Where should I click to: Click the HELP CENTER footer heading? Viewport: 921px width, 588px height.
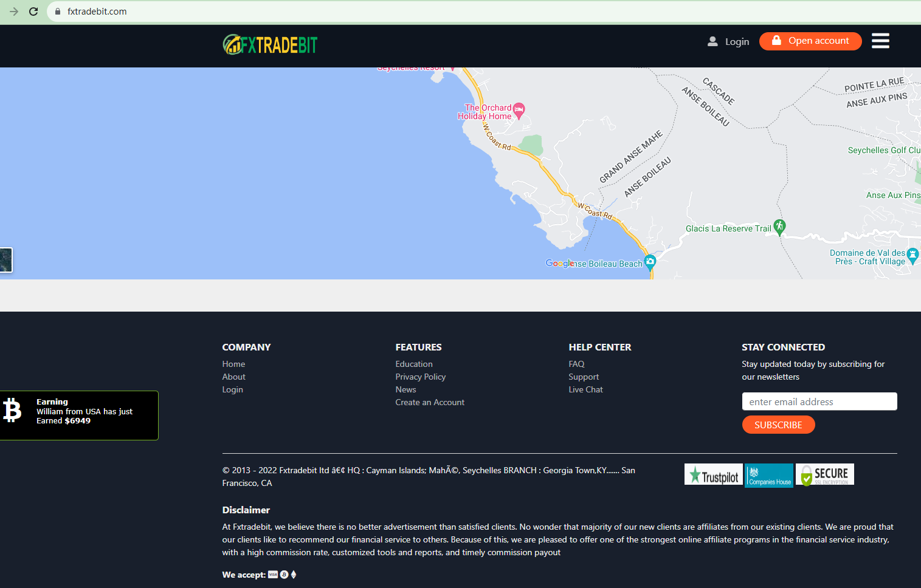pyautogui.click(x=600, y=347)
